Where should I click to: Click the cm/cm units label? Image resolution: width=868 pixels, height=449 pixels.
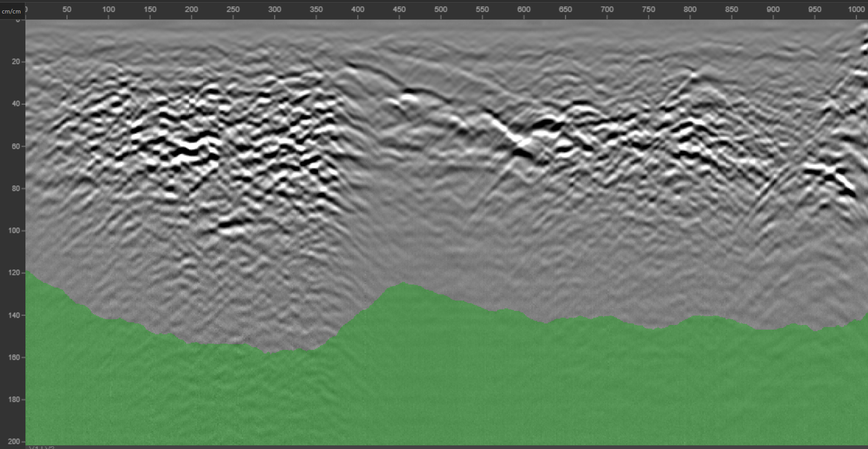tap(11, 11)
